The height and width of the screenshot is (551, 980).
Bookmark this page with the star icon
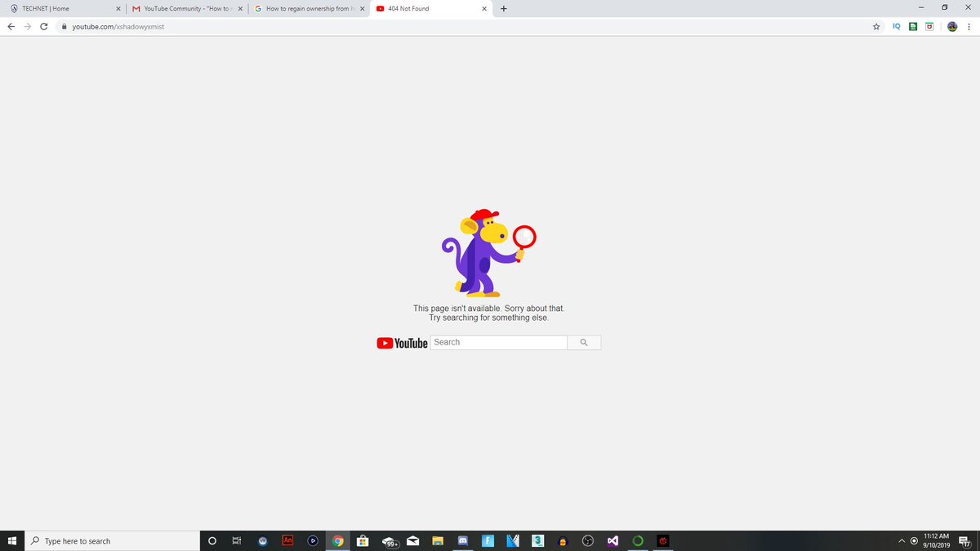[876, 26]
